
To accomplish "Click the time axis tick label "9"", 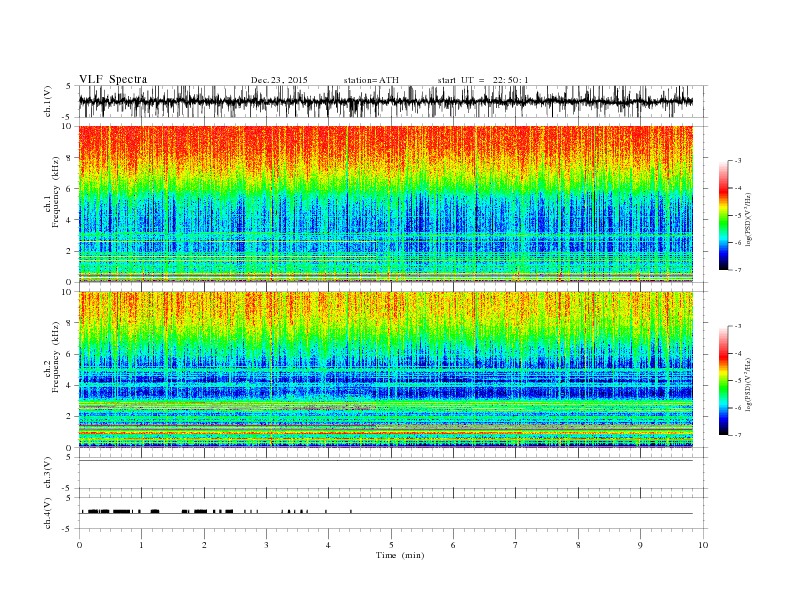I will [640, 545].
